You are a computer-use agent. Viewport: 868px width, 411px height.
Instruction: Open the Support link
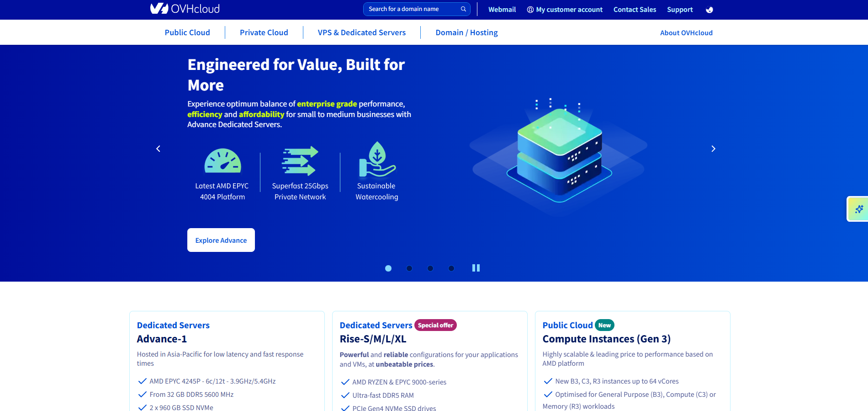point(680,10)
